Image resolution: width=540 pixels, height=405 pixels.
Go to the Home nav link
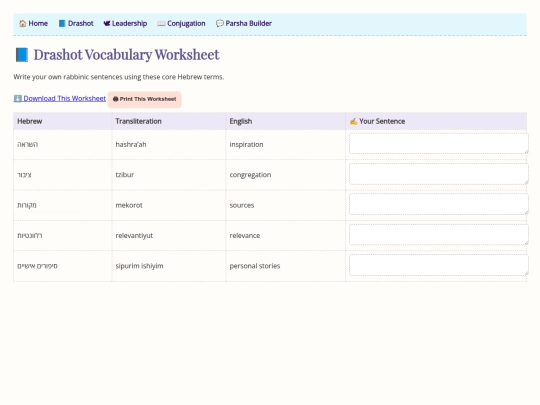[x=33, y=23]
